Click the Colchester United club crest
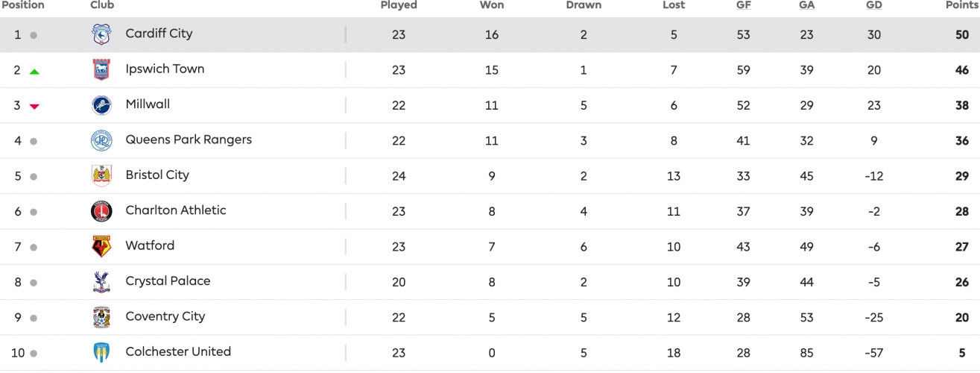 101,352
